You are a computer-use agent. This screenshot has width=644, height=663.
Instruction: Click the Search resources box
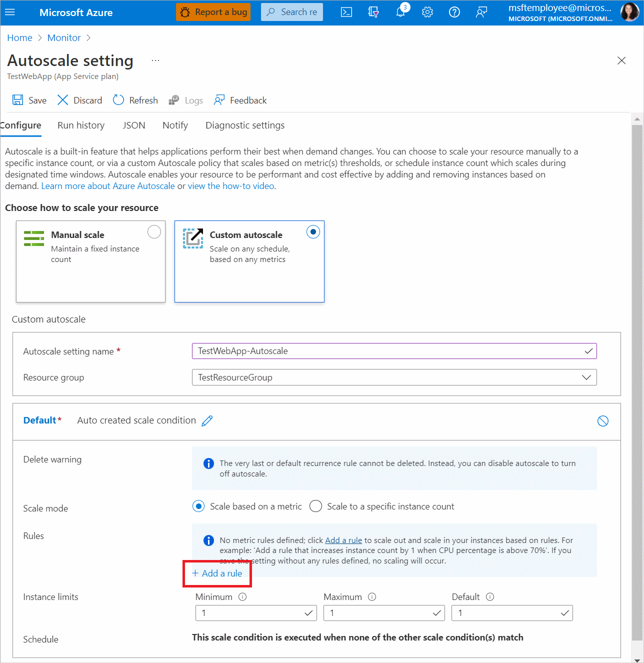click(292, 12)
